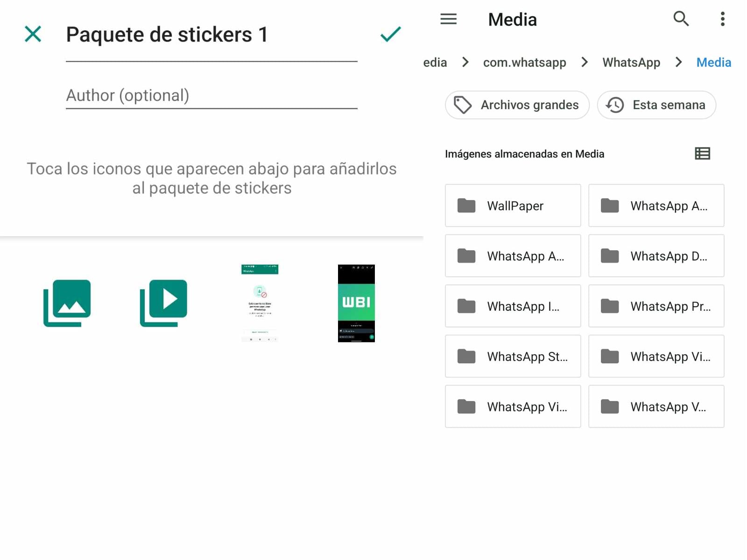The image size is (747, 560).
Task: Open the WallPaper folder
Action: 512,205
